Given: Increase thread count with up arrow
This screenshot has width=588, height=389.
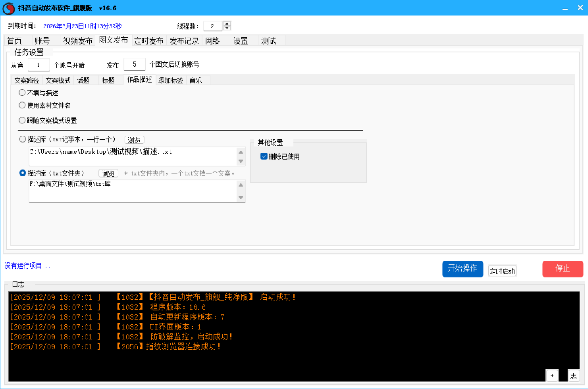Looking at the screenshot, I should coord(227,24).
